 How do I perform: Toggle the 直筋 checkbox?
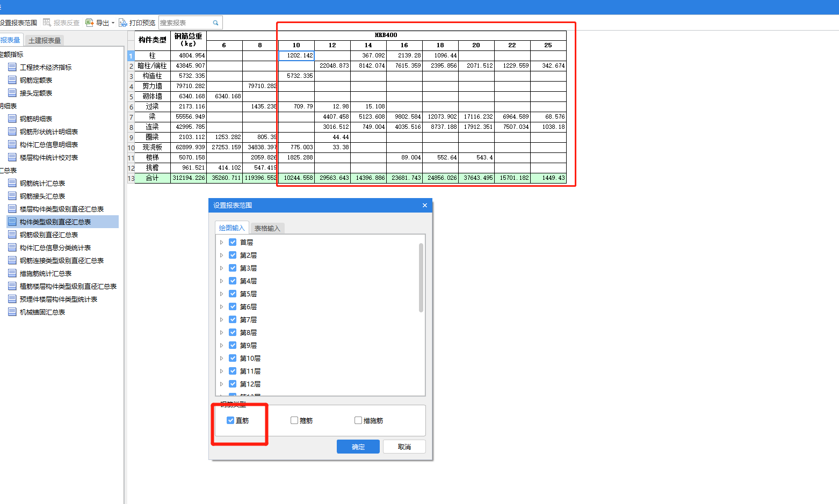(230, 420)
